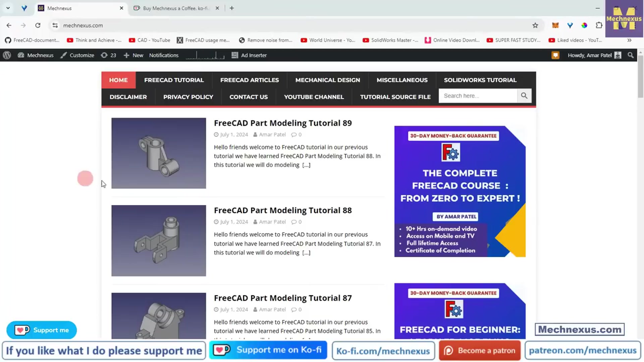Click Amar Patel author under Tutorial 89
Viewport: 644px width, 362px height.
272,134
